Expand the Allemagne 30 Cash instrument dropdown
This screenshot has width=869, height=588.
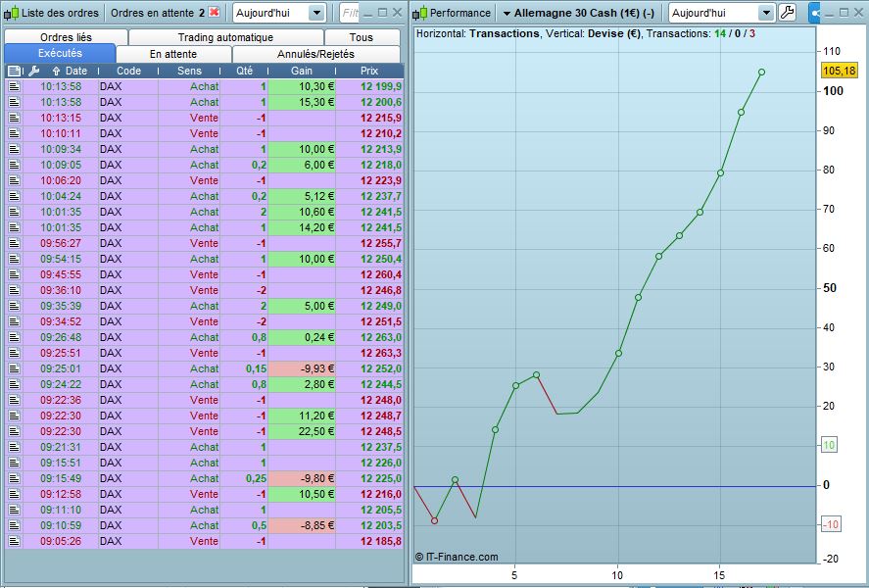click(x=507, y=14)
